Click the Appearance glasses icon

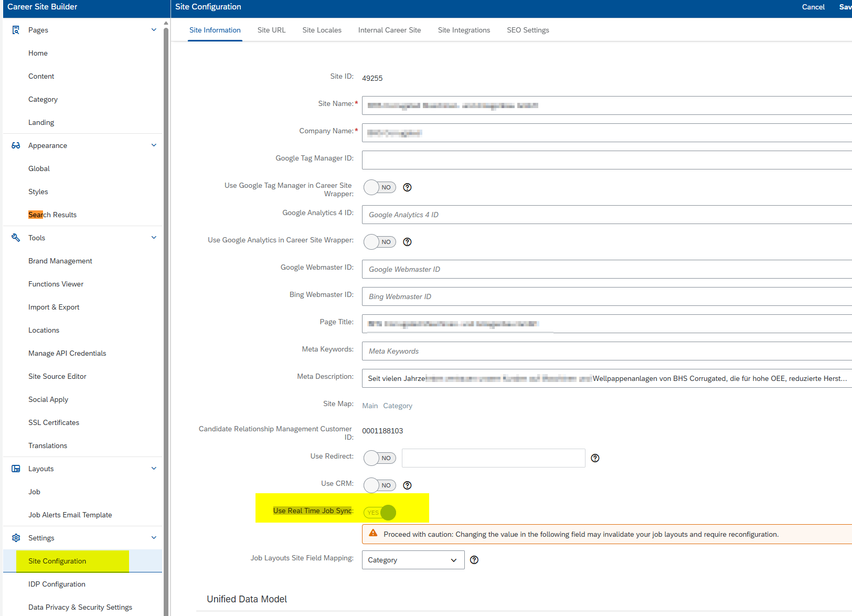pyautogui.click(x=16, y=145)
